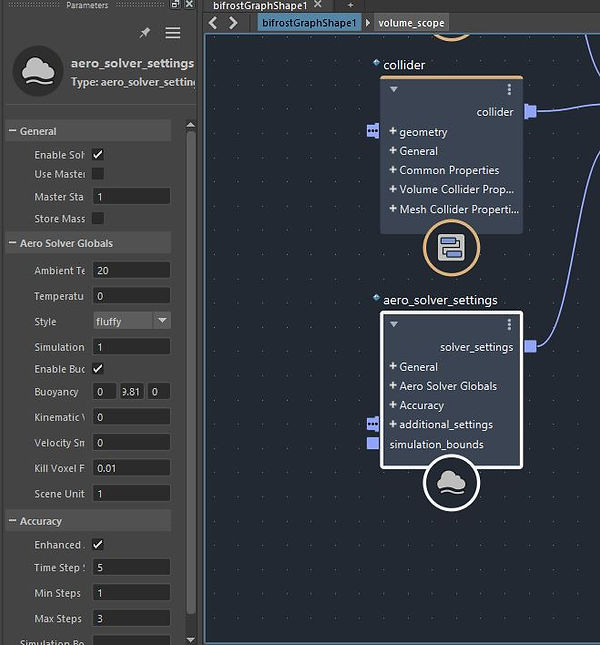Toggle Enhanced accuracy checkbox
This screenshot has width=600, height=645.
[x=98, y=545]
